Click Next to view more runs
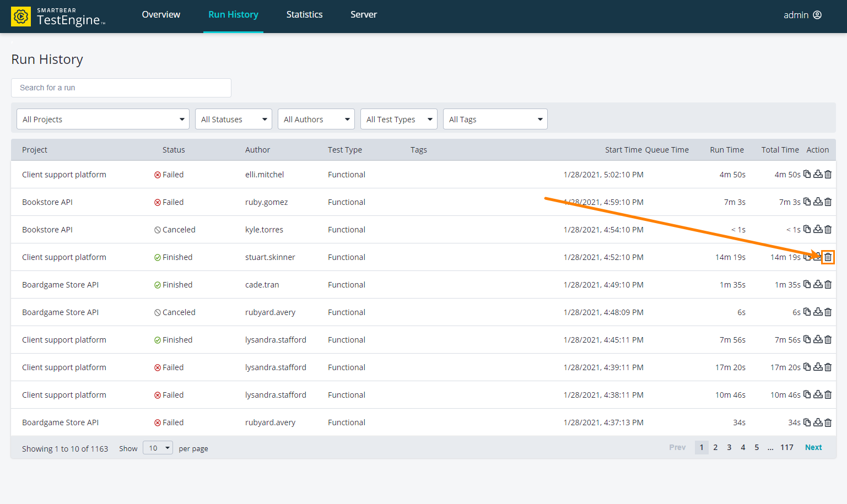The image size is (847, 504). coord(813,447)
